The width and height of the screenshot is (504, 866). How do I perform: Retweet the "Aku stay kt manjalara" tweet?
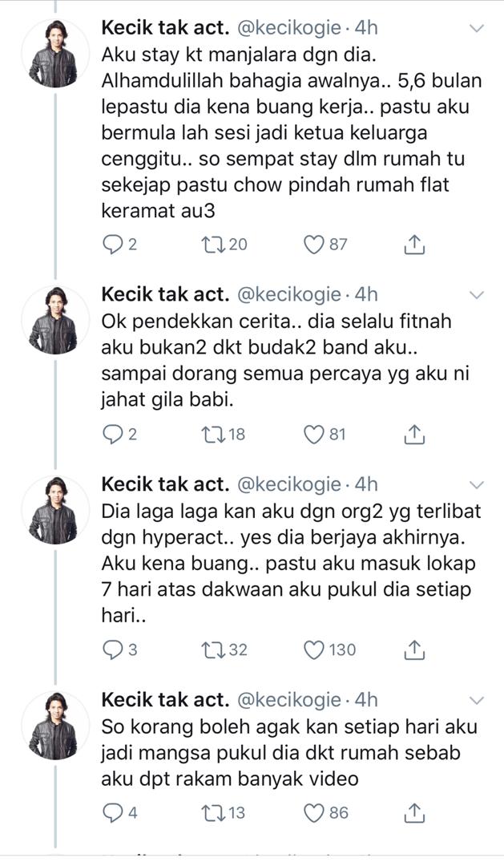click(213, 244)
